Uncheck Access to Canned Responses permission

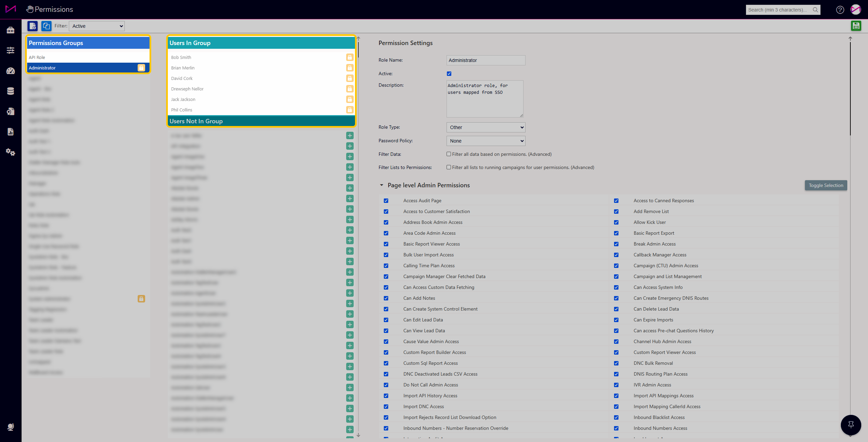[x=616, y=201]
